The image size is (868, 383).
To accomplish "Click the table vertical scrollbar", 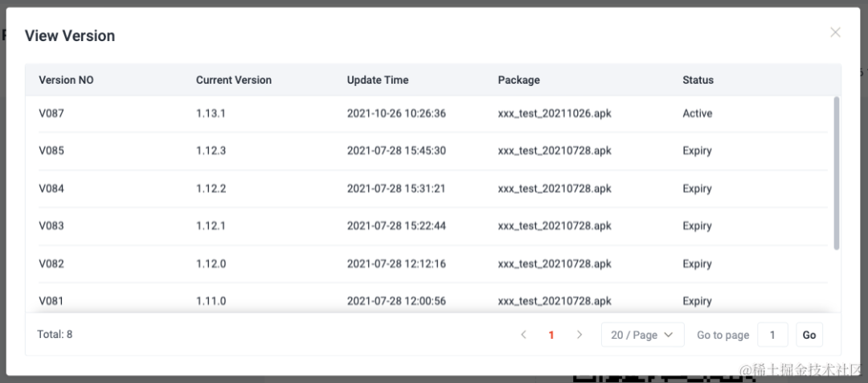I will pyautogui.click(x=837, y=173).
